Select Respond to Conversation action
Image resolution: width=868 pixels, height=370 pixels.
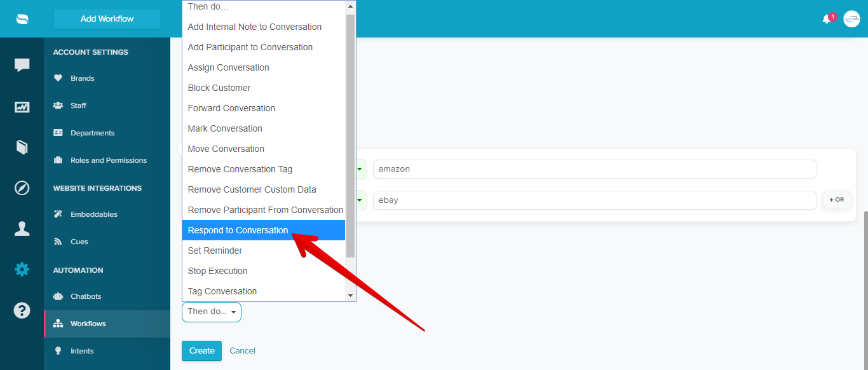(x=264, y=230)
